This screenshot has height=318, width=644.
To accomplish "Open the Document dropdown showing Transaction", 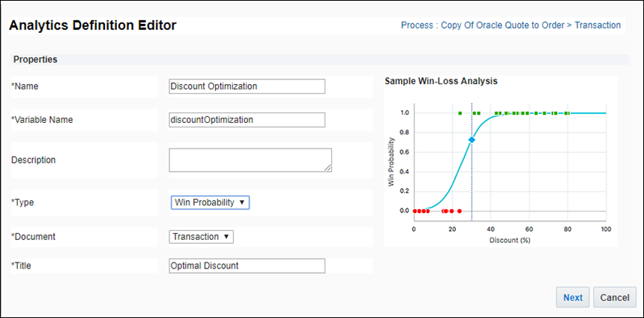I will tap(202, 237).
